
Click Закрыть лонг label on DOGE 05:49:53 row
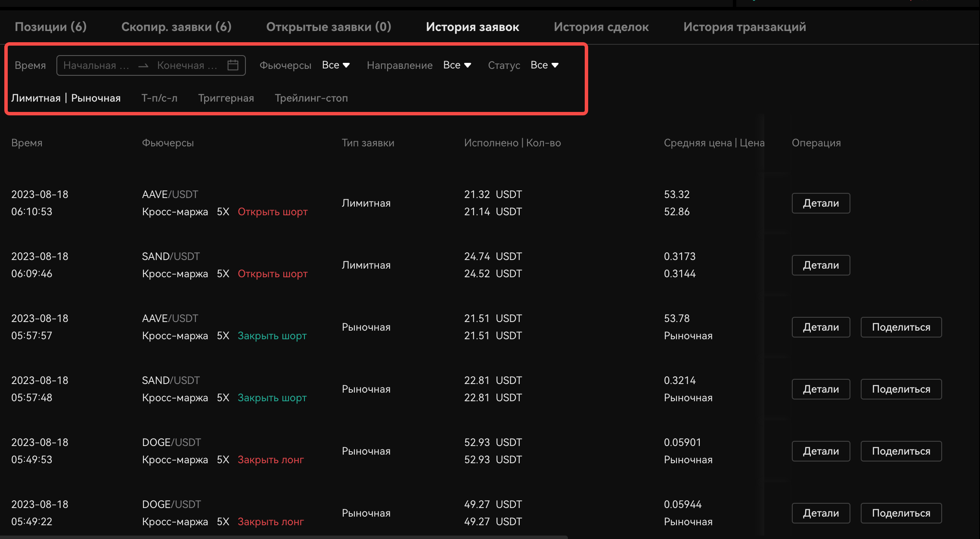tap(271, 460)
